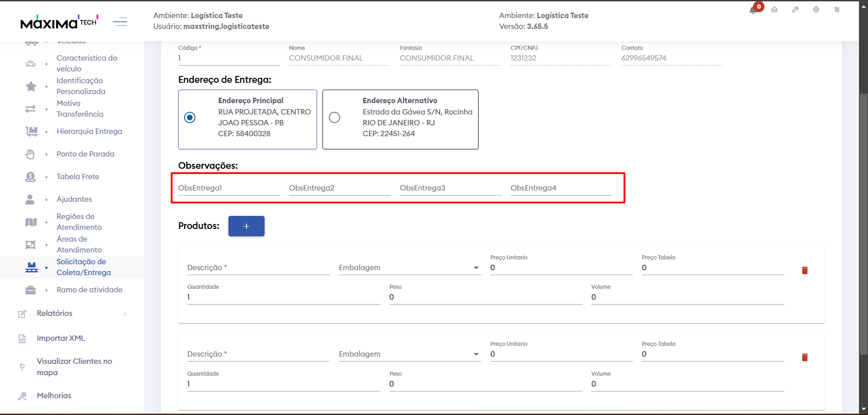Collapse the sidebar with the hamburger icon
Screen dimensions: 868x415
tap(120, 22)
